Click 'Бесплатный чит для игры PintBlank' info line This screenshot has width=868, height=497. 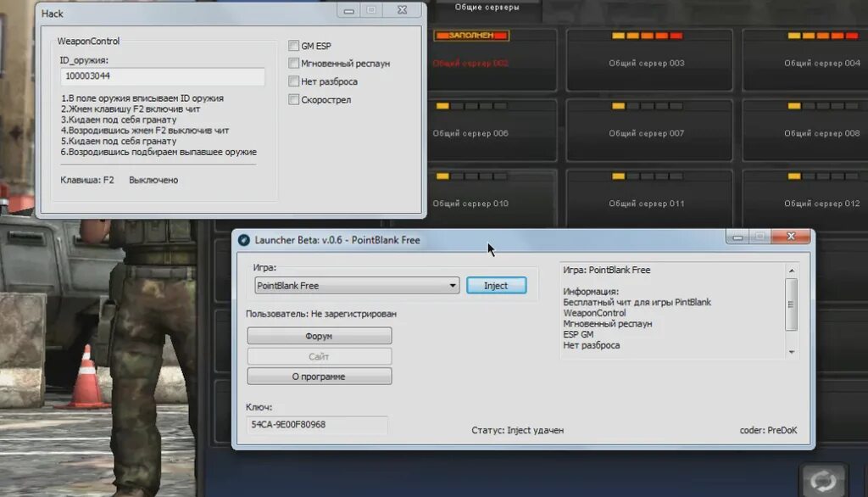click(637, 302)
